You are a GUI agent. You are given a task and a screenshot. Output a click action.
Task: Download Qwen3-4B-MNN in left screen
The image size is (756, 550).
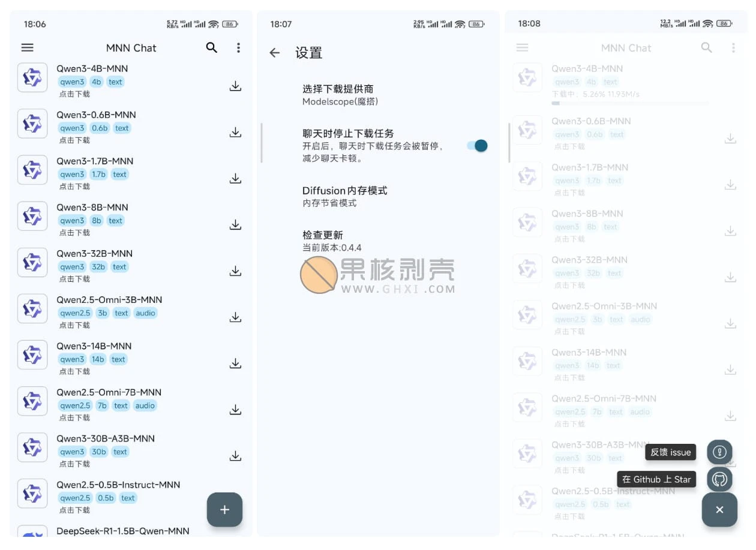[x=236, y=86]
